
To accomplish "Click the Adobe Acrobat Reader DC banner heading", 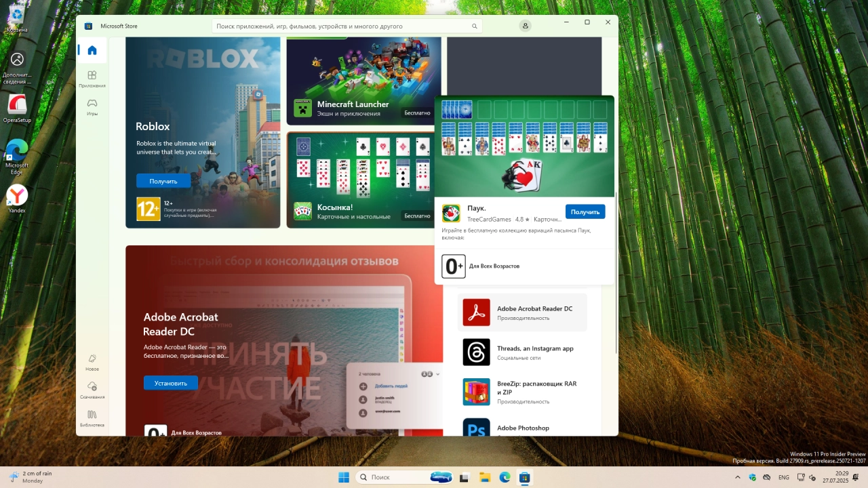I will (180, 324).
